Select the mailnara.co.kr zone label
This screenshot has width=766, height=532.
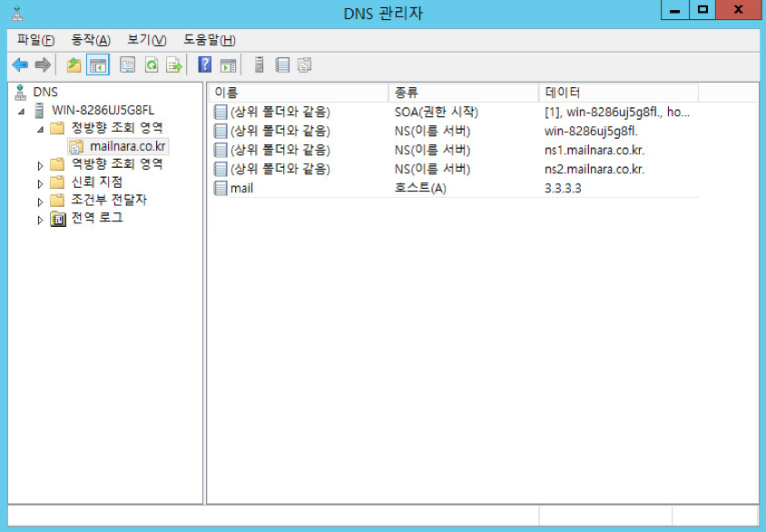[x=128, y=146]
